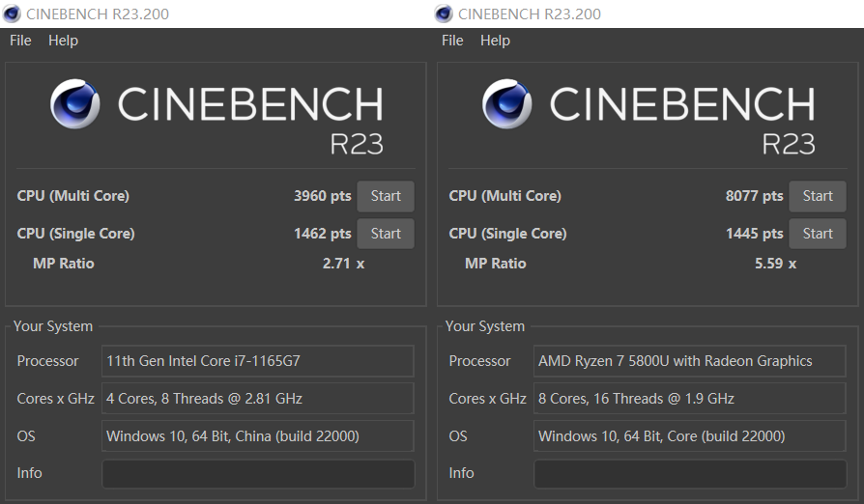864x504 pixels.
Task: Start Single Core test on Ryzen 5800U window
Action: [x=818, y=234]
